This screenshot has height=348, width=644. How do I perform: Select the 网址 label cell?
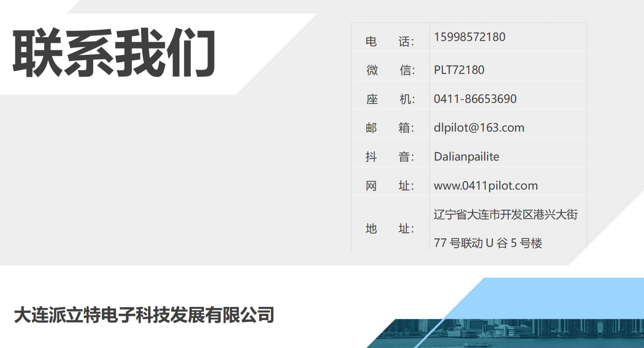click(390, 186)
